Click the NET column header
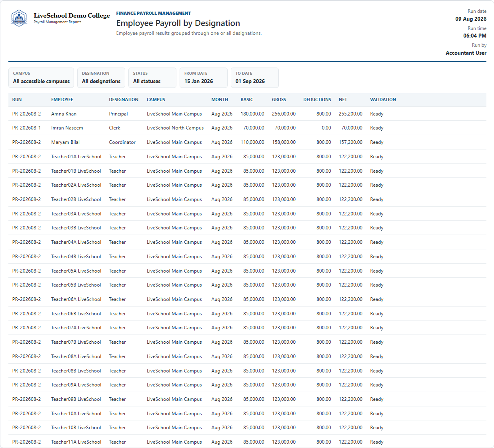The image size is (494, 448). click(x=343, y=100)
